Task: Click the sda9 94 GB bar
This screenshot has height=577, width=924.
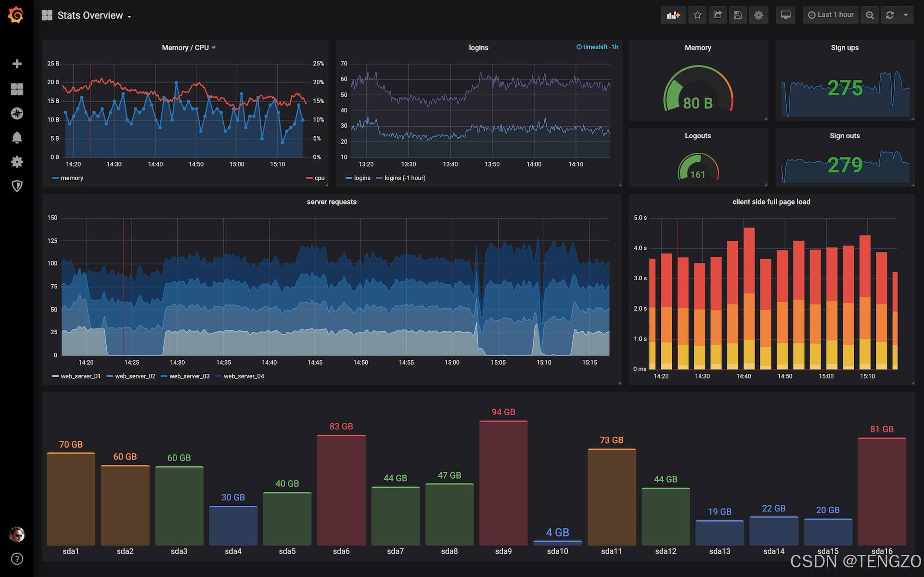Action: tap(503, 483)
